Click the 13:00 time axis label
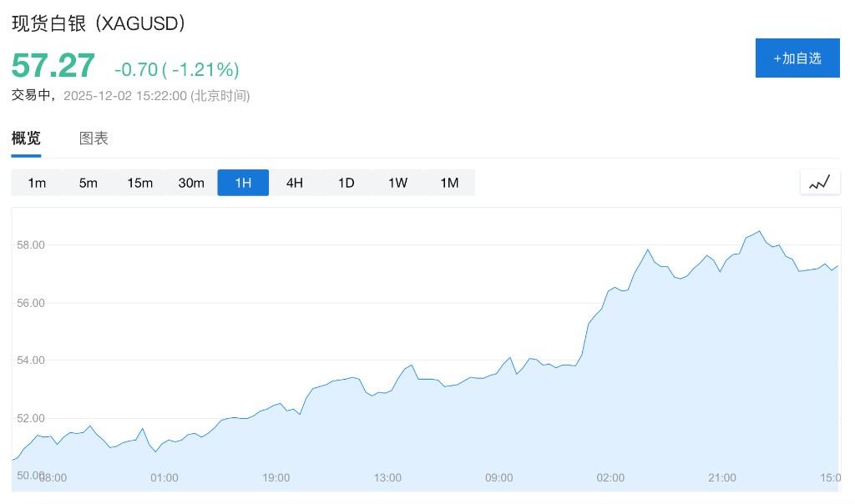Screen dimensions: 855x504 (x=387, y=477)
